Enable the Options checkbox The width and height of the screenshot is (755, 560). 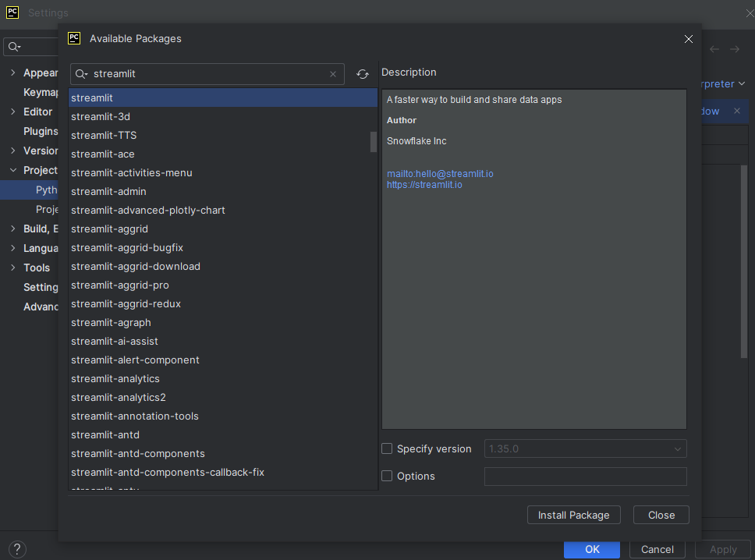(x=387, y=476)
